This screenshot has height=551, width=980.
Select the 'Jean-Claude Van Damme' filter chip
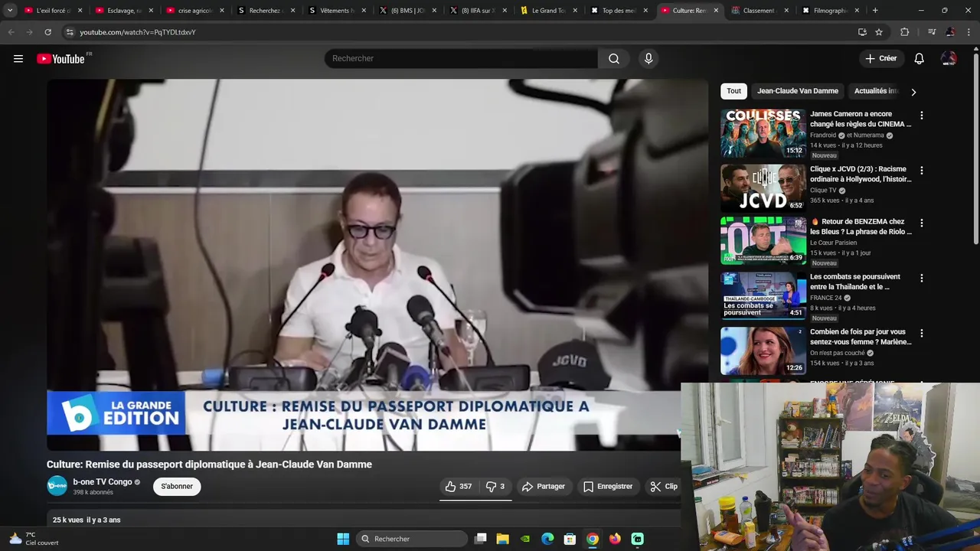(x=797, y=91)
